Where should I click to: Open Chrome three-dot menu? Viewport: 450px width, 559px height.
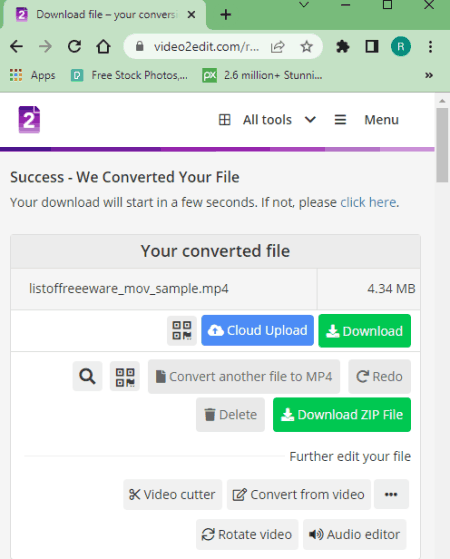(x=430, y=47)
